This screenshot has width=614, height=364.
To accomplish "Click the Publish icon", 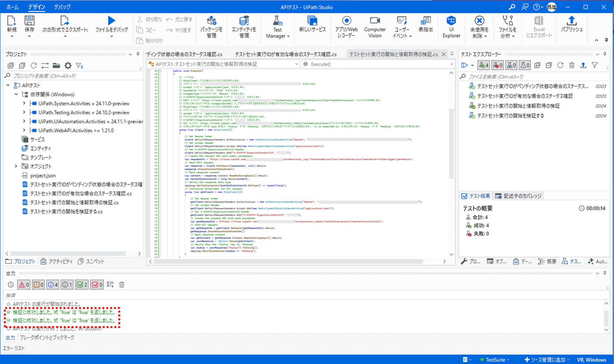I will click(572, 21).
